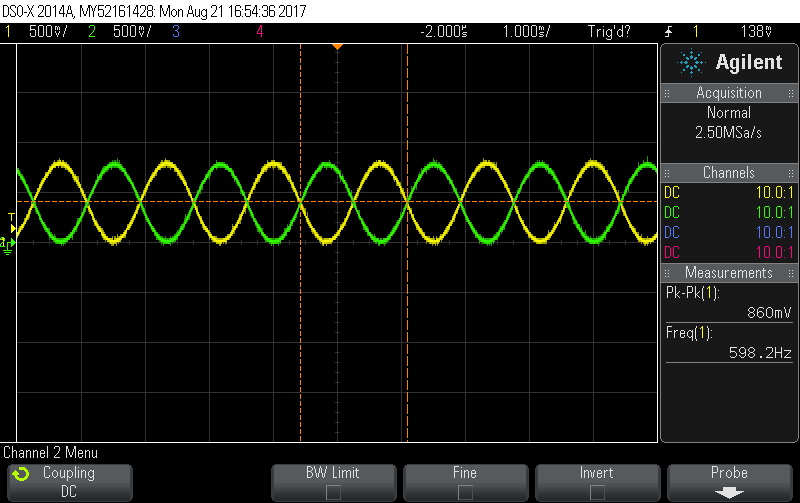Click the 138 mV trigger level value

pos(756,32)
